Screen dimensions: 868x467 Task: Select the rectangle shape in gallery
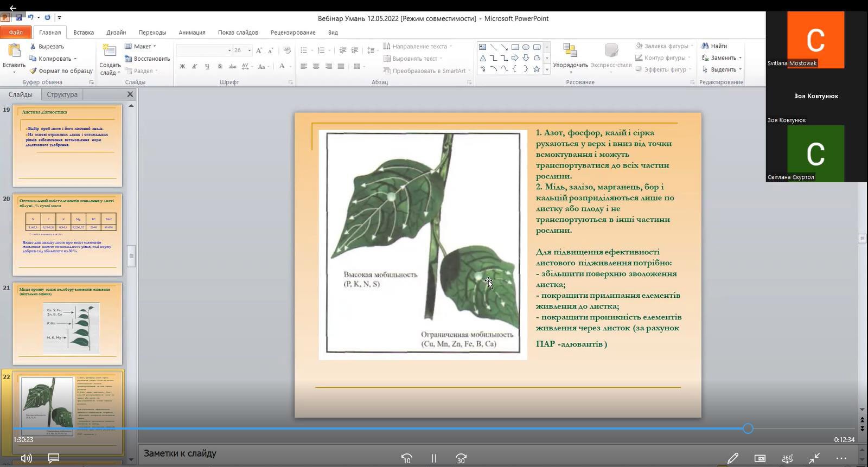tap(515, 47)
